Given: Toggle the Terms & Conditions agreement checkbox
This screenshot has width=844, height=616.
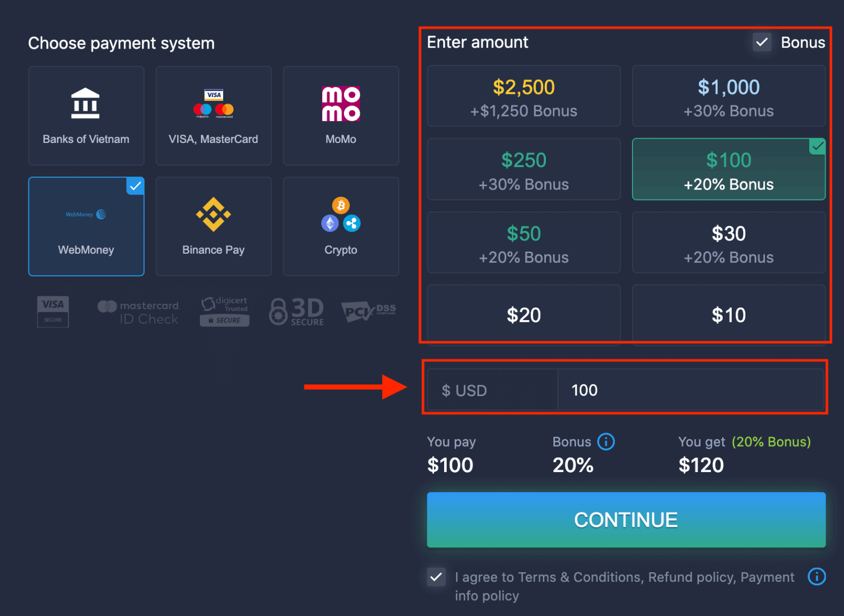Looking at the screenshot, I should pos(436,577).
